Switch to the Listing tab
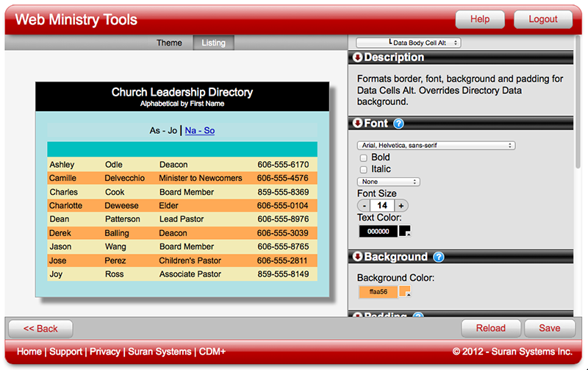This screenshot has height=370, width=588. click(x=214, y=43)
